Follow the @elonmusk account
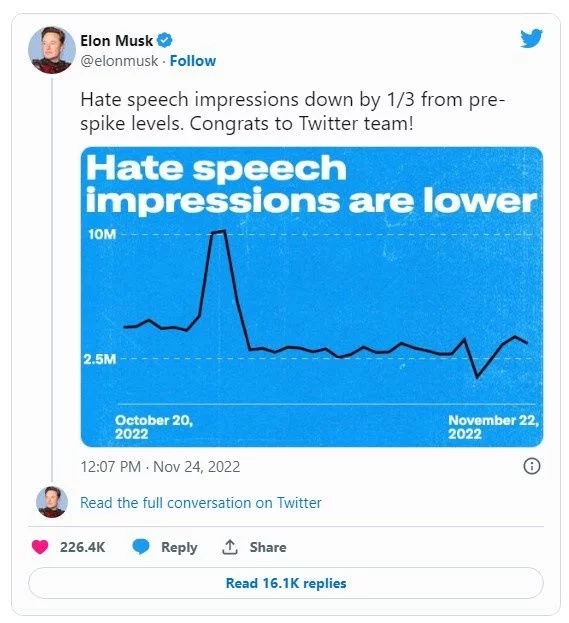Image resolution: width=569 pixels, height=623 pixels. (x=193, y=61)
